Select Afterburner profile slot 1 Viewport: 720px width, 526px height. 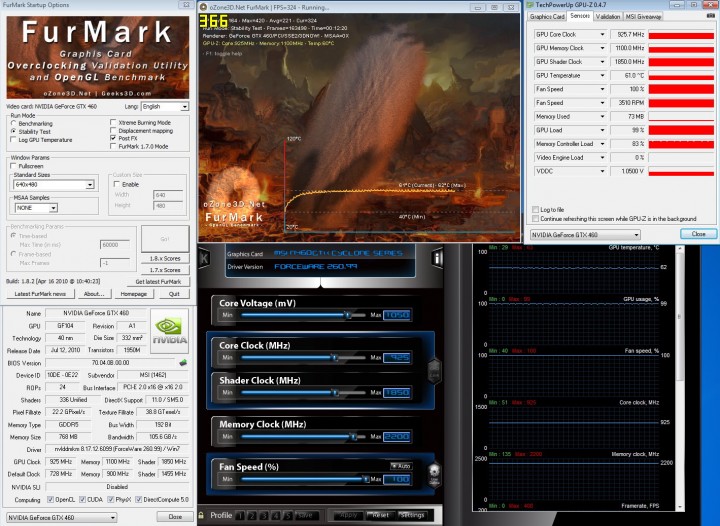[240, 515]
